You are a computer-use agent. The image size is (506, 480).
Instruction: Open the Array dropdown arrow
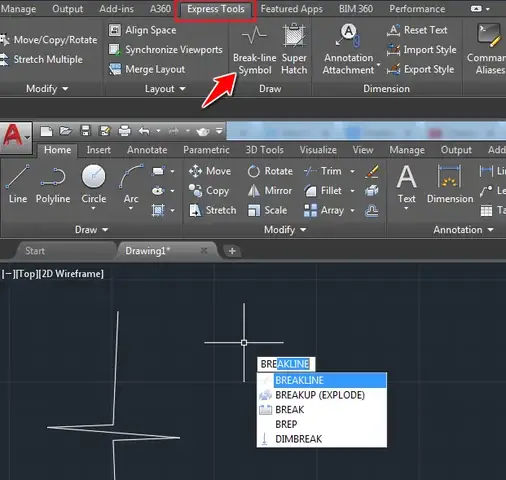(352, 210)
